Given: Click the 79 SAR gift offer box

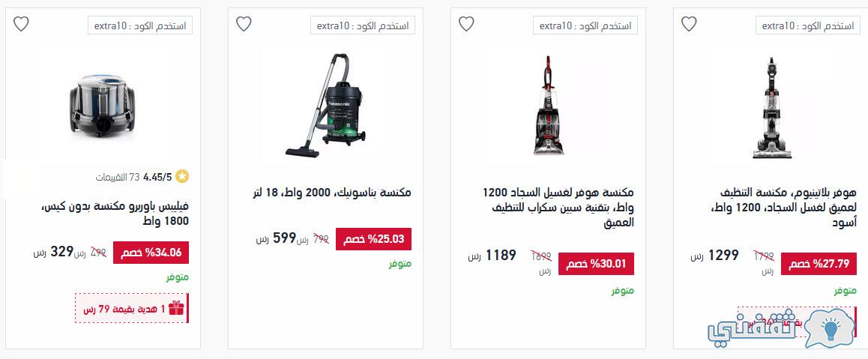Looking at the screenshot, I should [132, 308].
